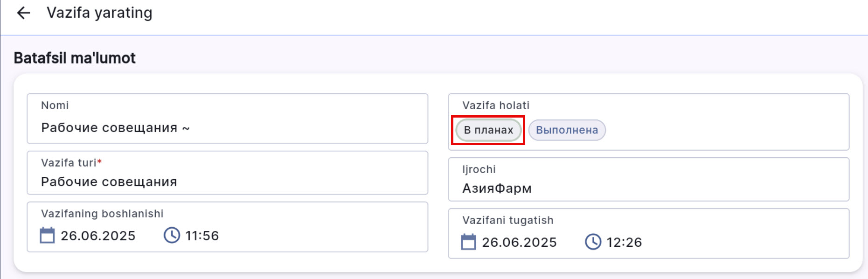Click the "Batafsil ma'lumot" section heading
The height and width of the screenshot is (279, 868).
(x=75, y=58)
